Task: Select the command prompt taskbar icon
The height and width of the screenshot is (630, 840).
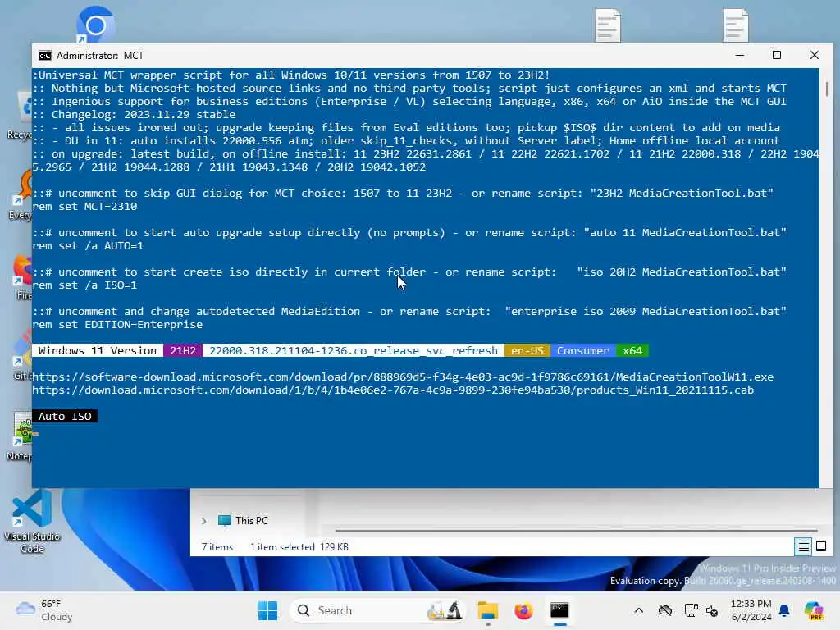Action: (x=559, y=610)
